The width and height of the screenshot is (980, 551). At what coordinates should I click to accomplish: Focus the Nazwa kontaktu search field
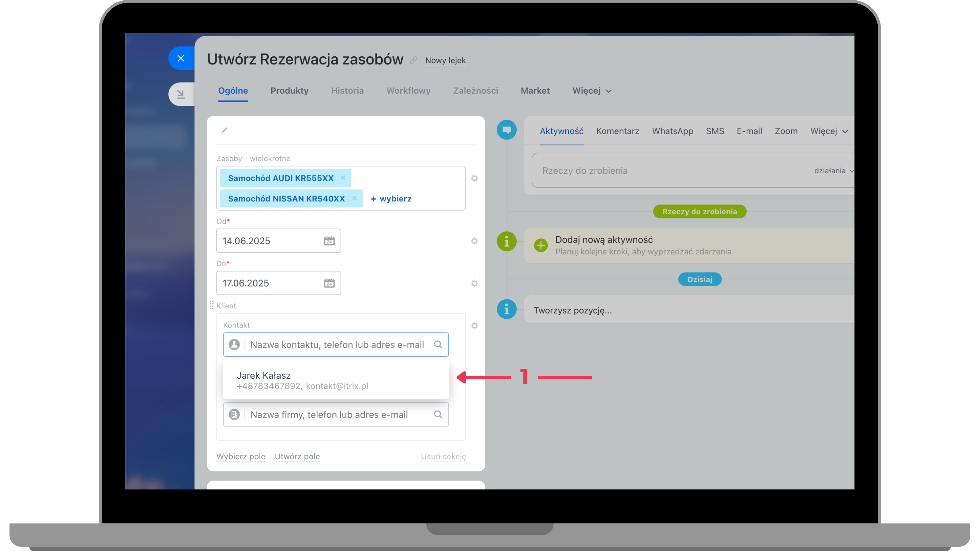coord(336,344)
